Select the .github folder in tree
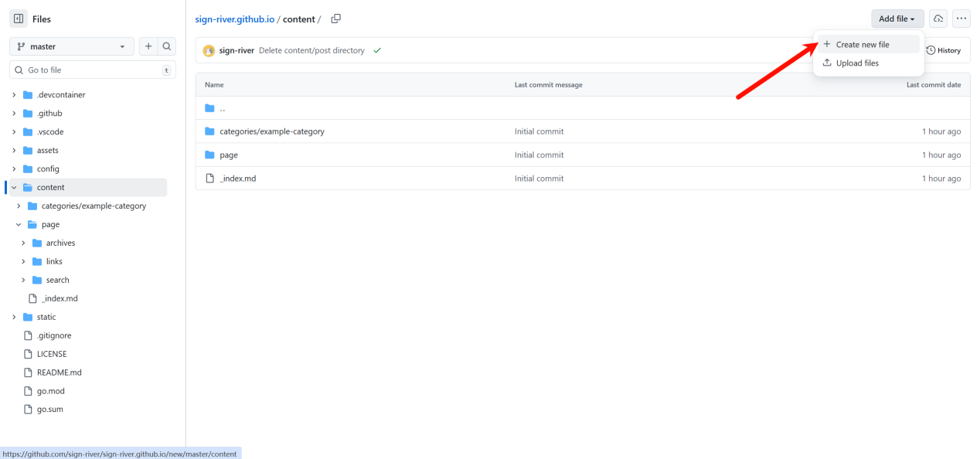The width and height of the screenshot is (980, 459). [x=49, y=114]
